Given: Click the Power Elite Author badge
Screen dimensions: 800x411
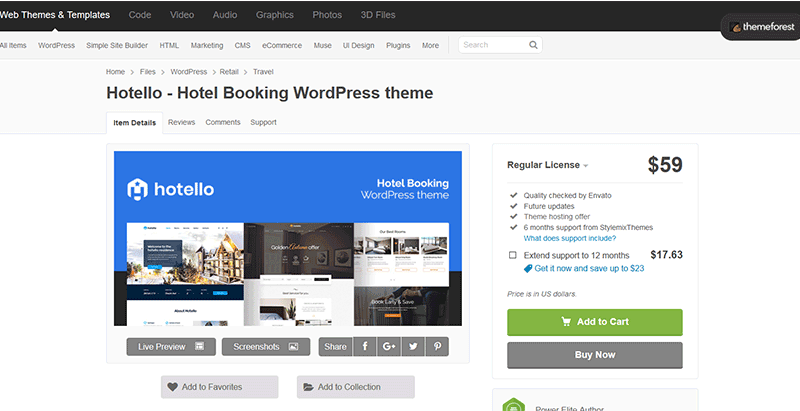Looking at the screenshot, I should tap(514, 406).
